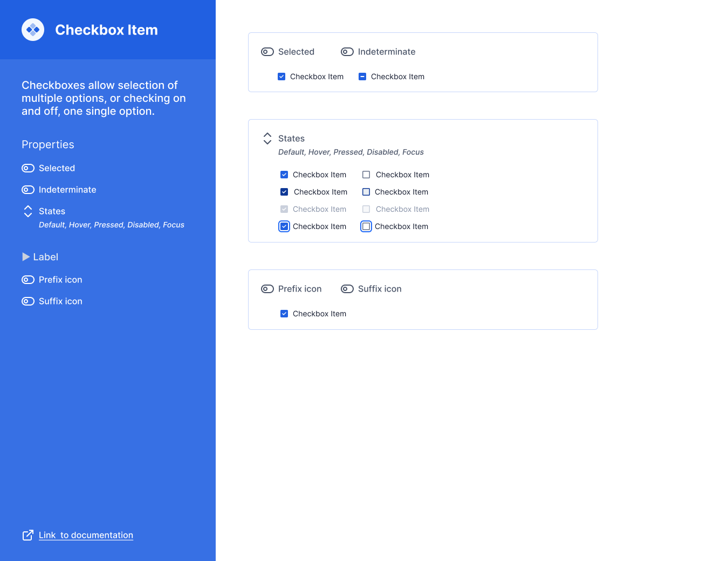Click the toggle icon beside Indeterminate in the sidebar
The image size is (728, 561).
click(28, 190)
